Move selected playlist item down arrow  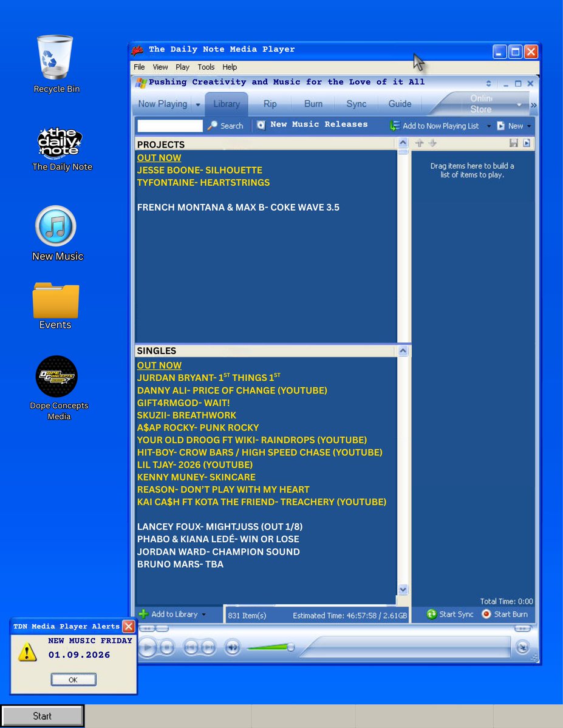pos(432,143)
